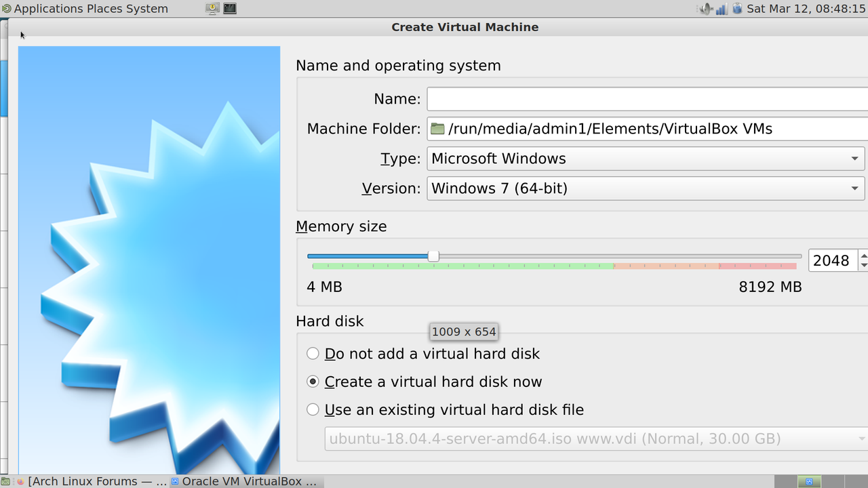Expand the Type dropdown showing Microsoft Windows

646,159
